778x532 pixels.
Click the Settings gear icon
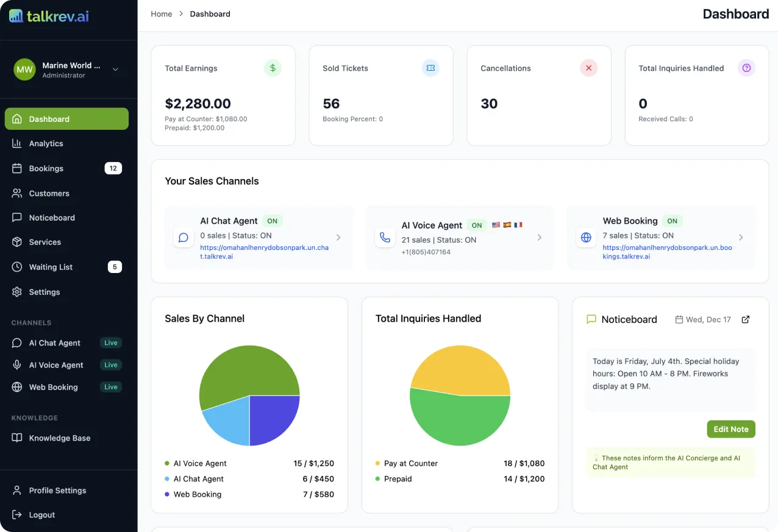(x=17, y=292)
